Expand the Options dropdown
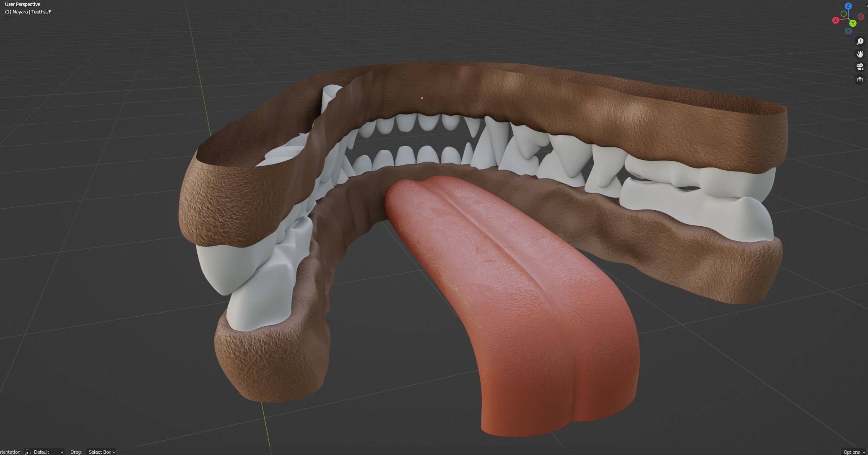 click(854, 452)
